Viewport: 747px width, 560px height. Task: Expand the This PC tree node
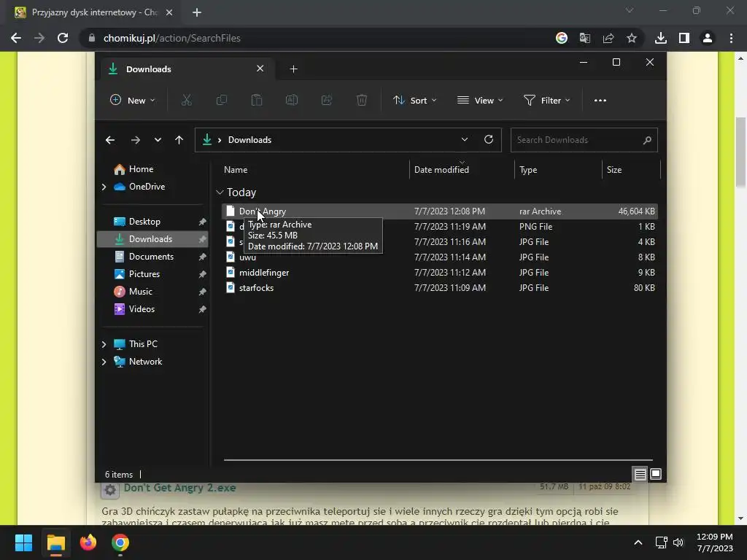coord(104,344)
